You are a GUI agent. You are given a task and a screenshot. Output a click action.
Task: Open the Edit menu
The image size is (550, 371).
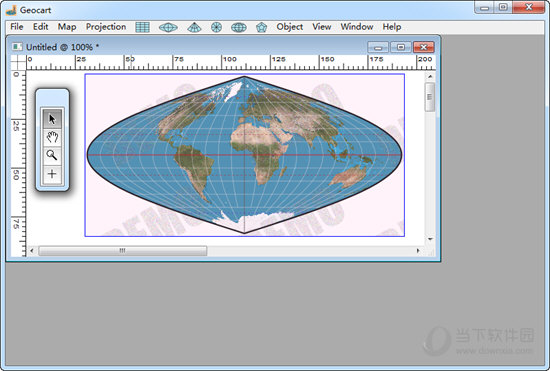coord(40,27)
